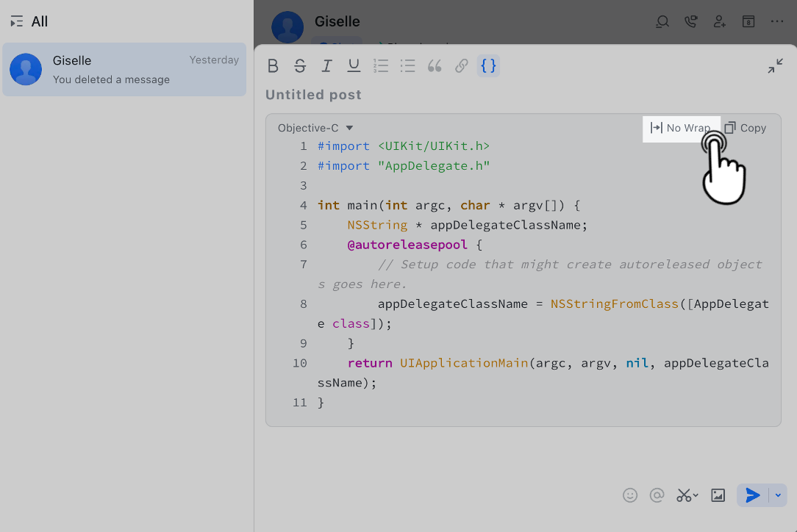
Task: Start a video call with Giselle
Action: [690, 22]
